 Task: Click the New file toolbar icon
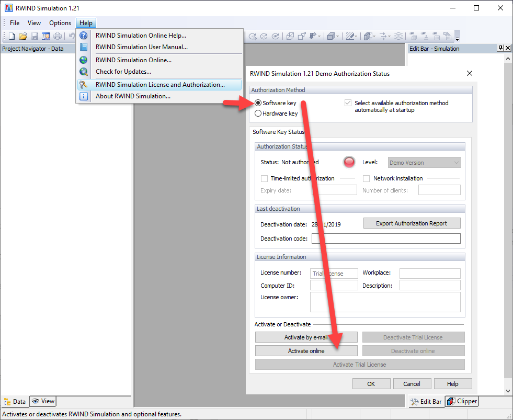click(x=12, y=36)
